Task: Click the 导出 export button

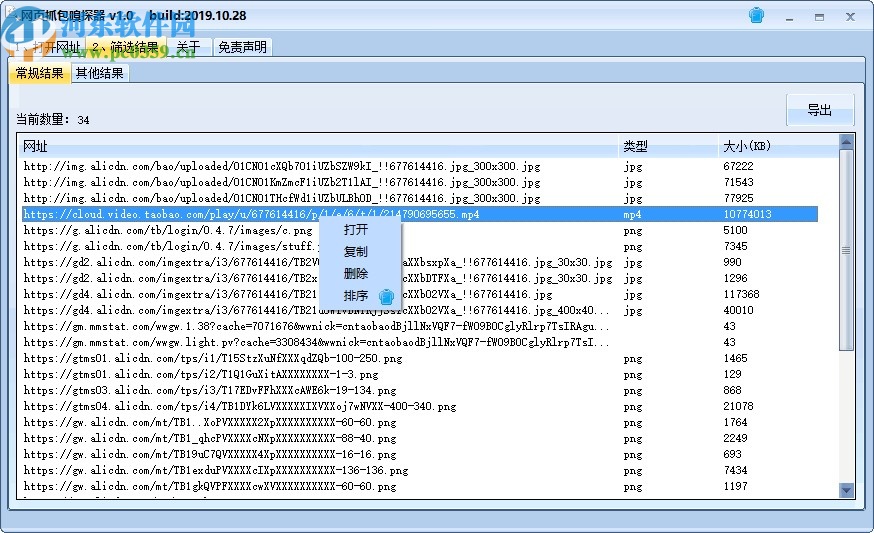Action: [820, 110]
